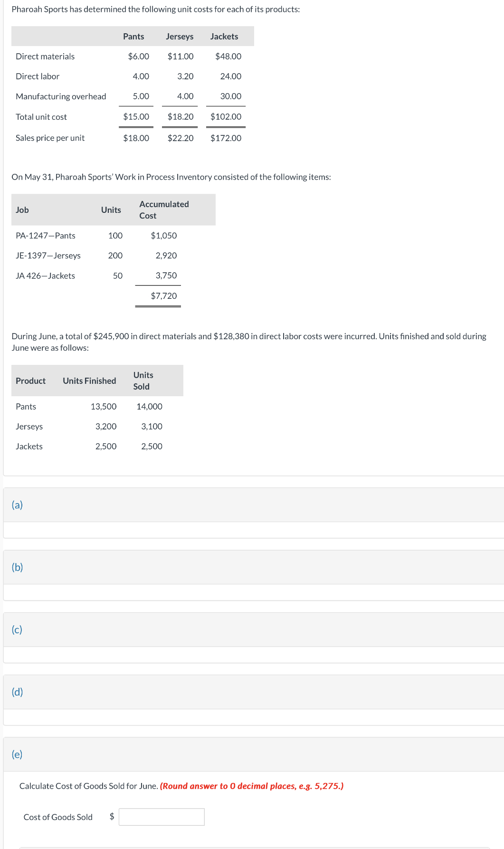The height and width of the screenshot is (849, 504).
Task: Select 3,200 Jerseys units finished
Action: tap(106, 426)
